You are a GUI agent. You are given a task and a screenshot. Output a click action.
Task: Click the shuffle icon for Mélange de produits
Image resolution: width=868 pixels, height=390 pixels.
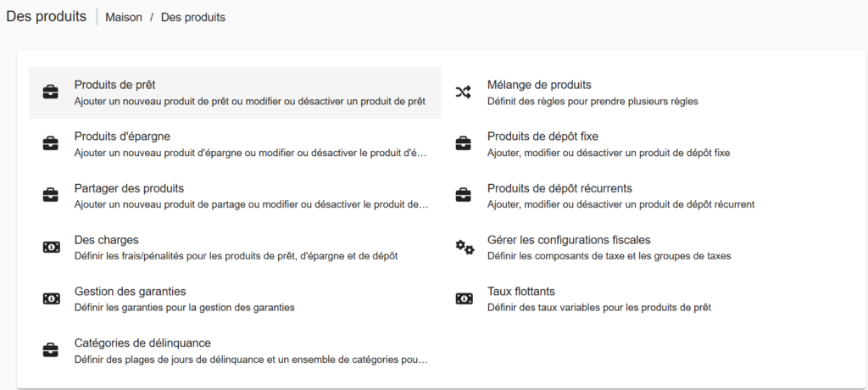click(x=464, y=92)
